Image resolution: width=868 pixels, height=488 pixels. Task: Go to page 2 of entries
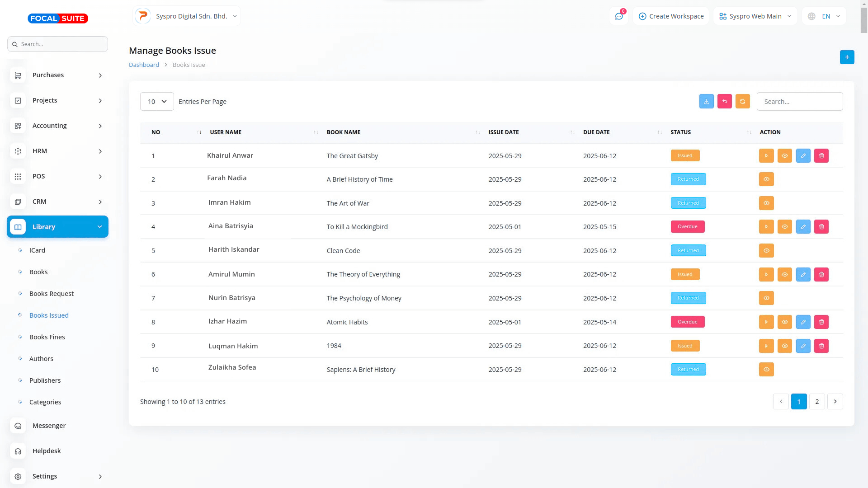pyautogui.click(x=816, y=402)
